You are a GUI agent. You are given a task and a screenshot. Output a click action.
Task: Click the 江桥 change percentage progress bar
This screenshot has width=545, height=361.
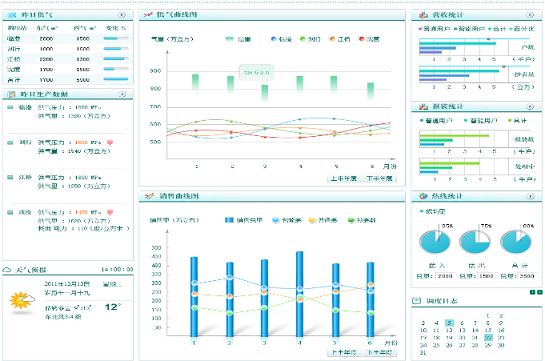tap(116, 59)
